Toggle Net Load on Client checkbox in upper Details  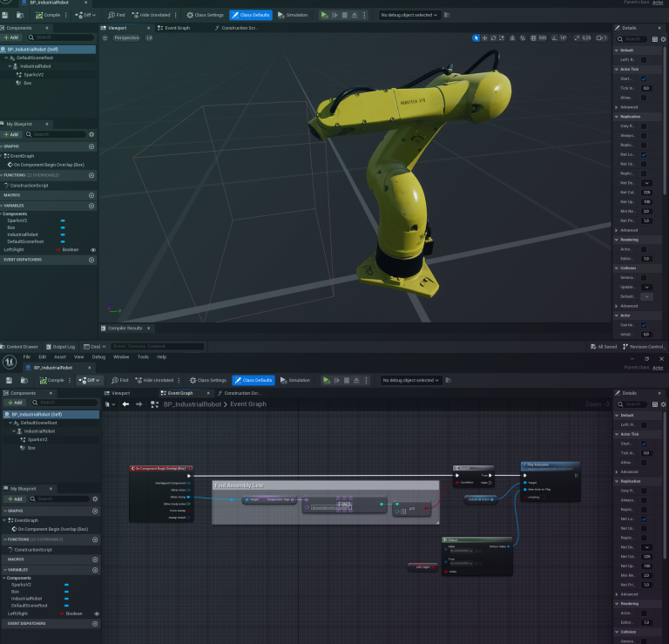644,154
